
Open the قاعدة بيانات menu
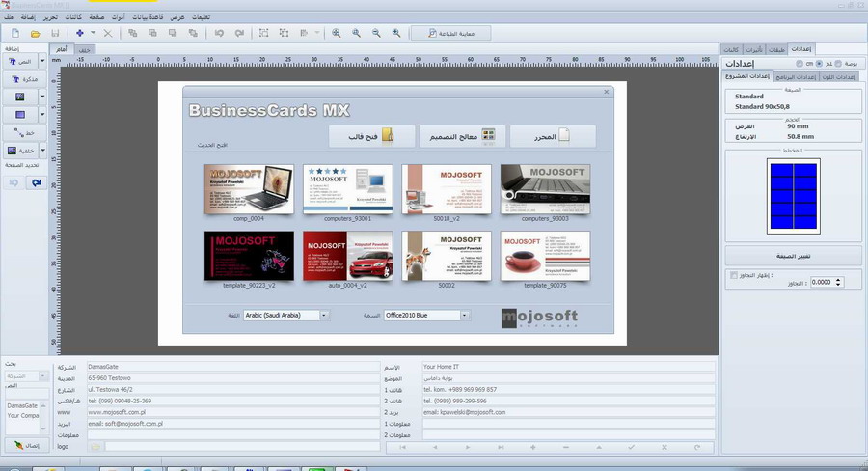pos(148,17)
